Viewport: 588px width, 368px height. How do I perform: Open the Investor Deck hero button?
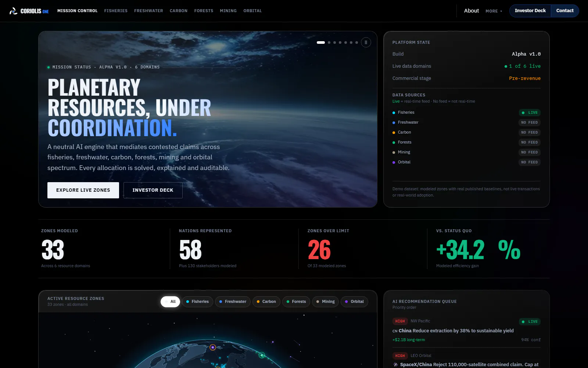pyautogui.click(x=153, y=190)
